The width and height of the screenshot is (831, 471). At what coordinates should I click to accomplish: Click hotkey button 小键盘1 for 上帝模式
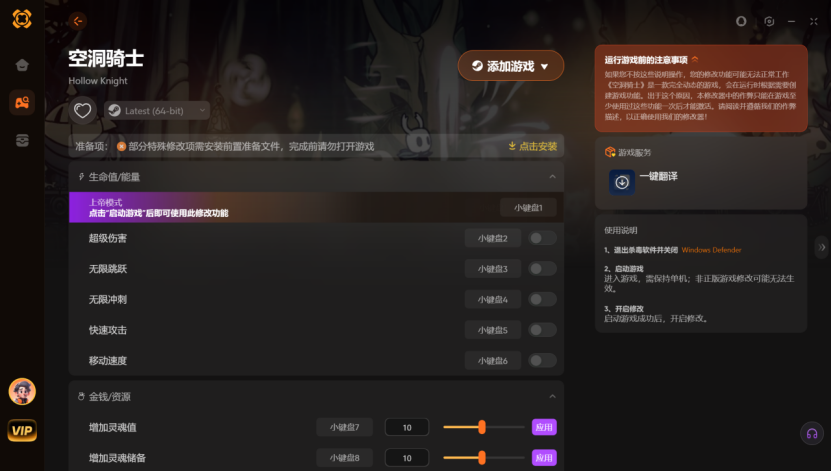pyautogui.click(x=528, y=208)
